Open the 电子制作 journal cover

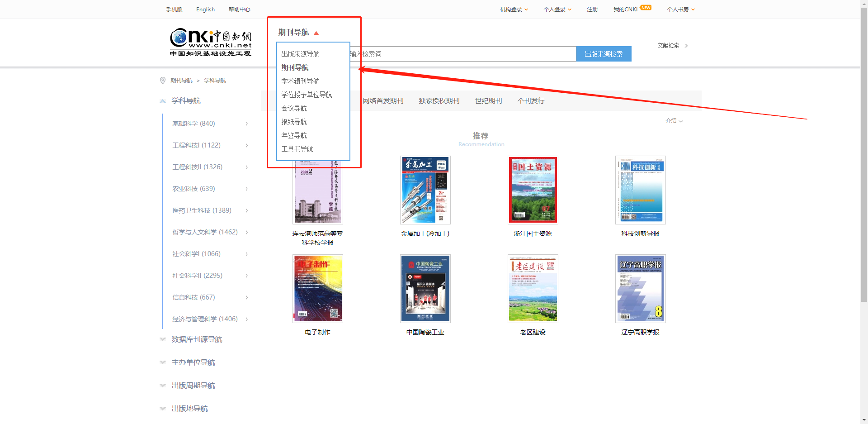[x=317, y=288]
